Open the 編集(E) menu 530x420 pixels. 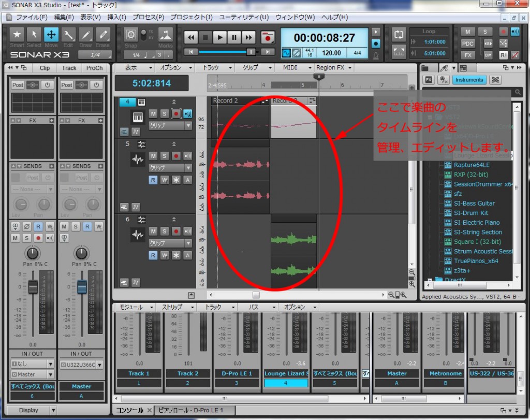coord(64,17)
